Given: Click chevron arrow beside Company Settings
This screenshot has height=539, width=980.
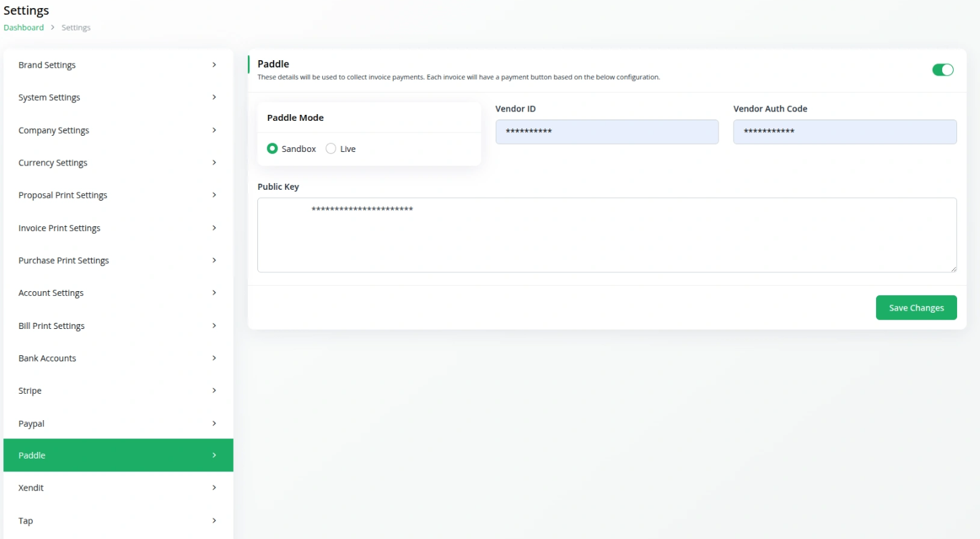Looking at the screenshot, I should coord(214,130).
